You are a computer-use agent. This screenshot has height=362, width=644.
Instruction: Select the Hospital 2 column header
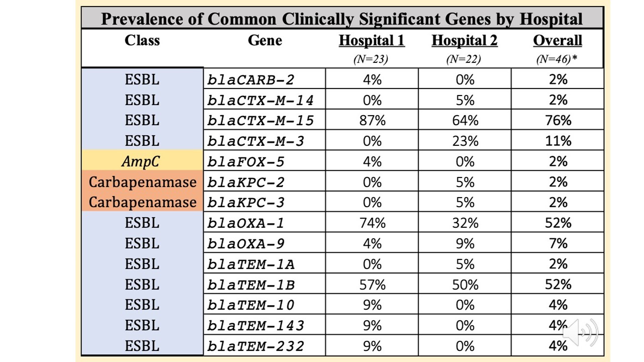[x=464, y=41]
